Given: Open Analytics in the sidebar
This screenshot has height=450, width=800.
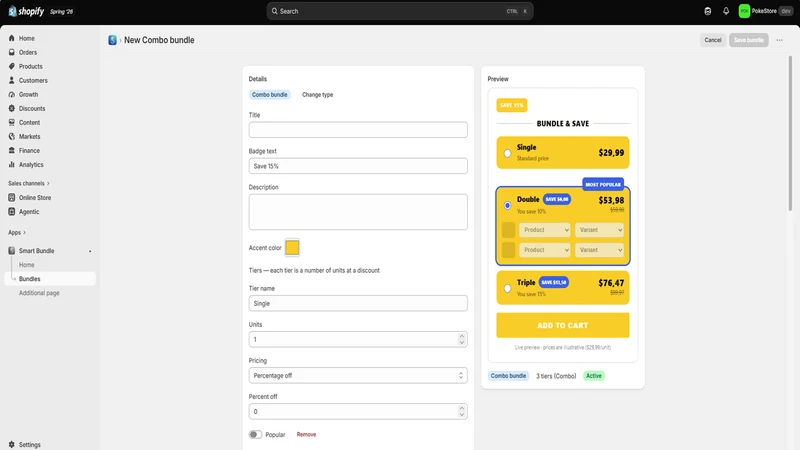Looking at the screenshot, I should (31, 164).
